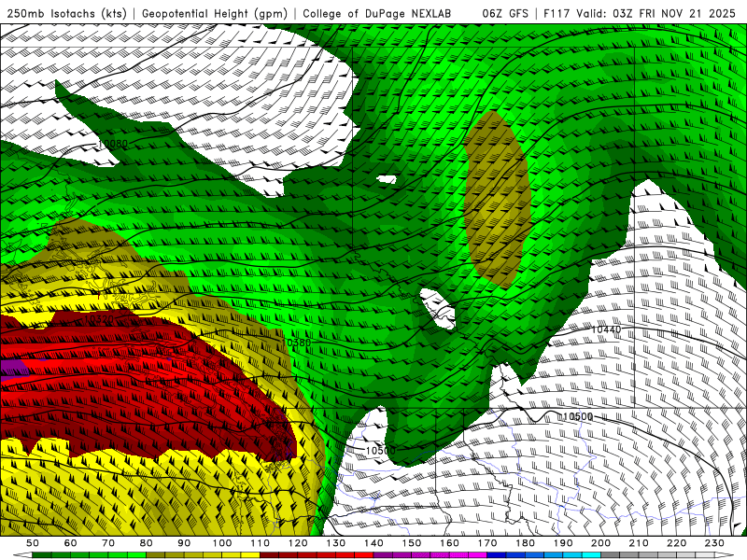Click the 230 knot color bar label
This screenshot has height=560, width=747.
714,543
